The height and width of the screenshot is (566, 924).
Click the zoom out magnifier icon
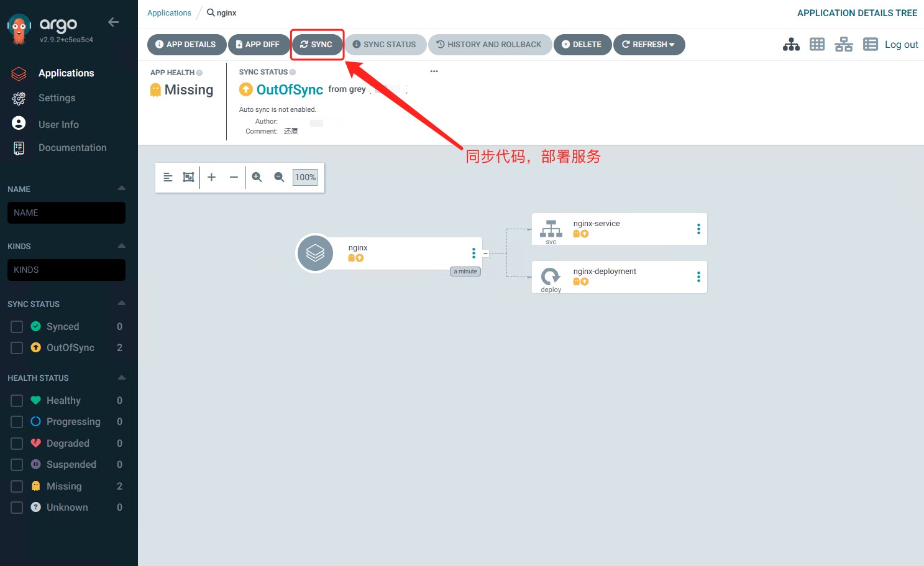coord(279,177)
